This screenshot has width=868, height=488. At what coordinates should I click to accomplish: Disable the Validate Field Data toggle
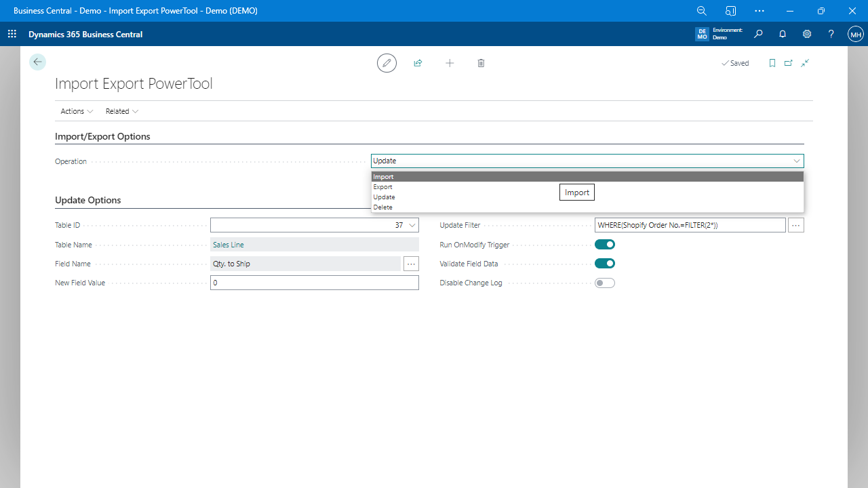pos(604,263)
